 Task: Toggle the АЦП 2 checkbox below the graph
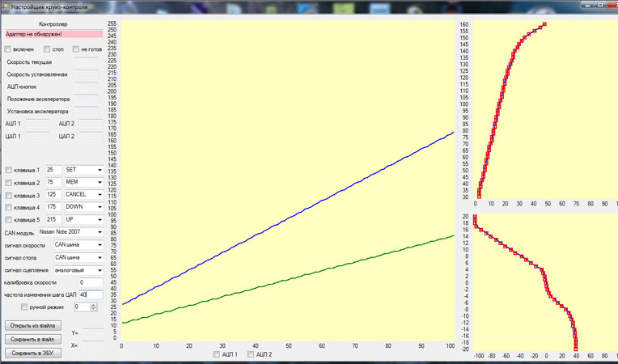coord(252,354)
